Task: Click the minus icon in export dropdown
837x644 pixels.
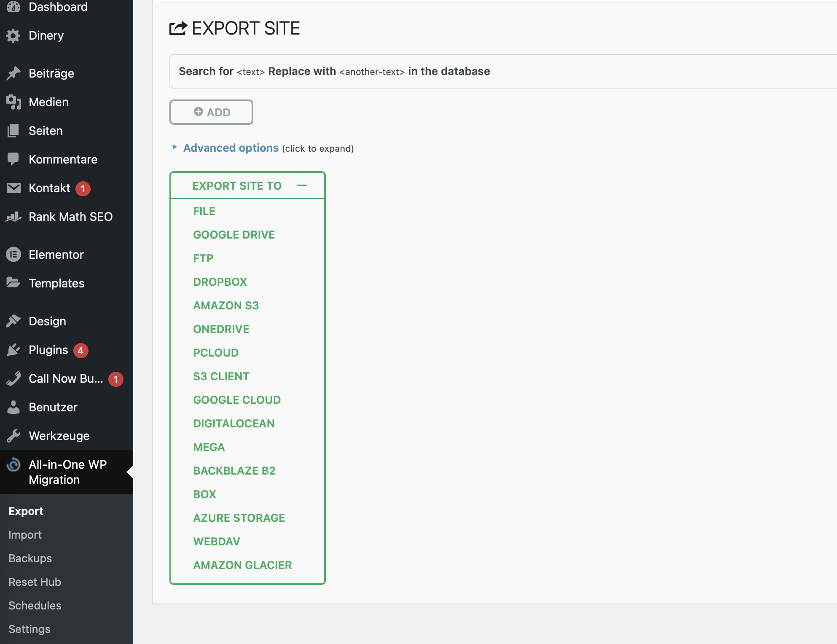Action: 302,185
